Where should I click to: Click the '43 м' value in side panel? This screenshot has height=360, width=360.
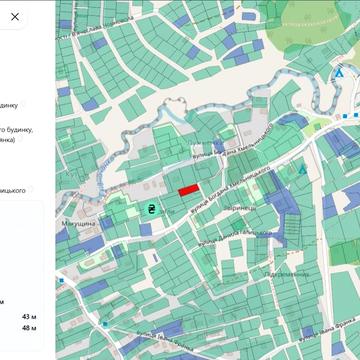(x=29, y=317)
